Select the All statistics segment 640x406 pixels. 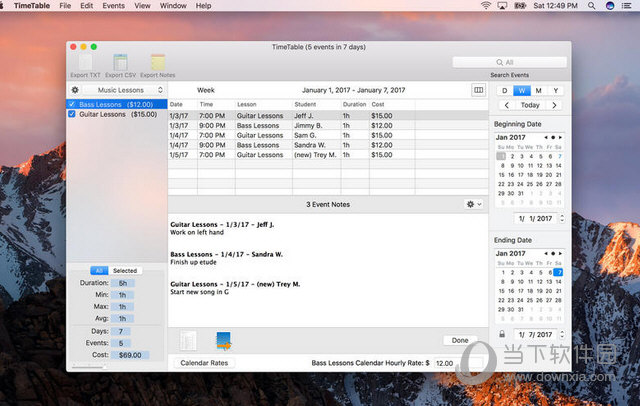coord(99,271)
